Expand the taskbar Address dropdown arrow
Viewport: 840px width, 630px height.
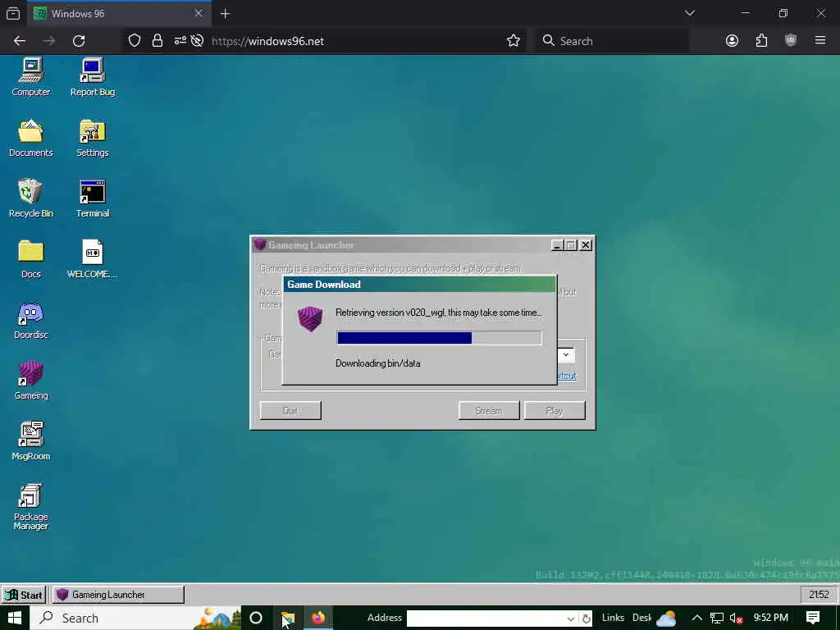pos(571,619)
